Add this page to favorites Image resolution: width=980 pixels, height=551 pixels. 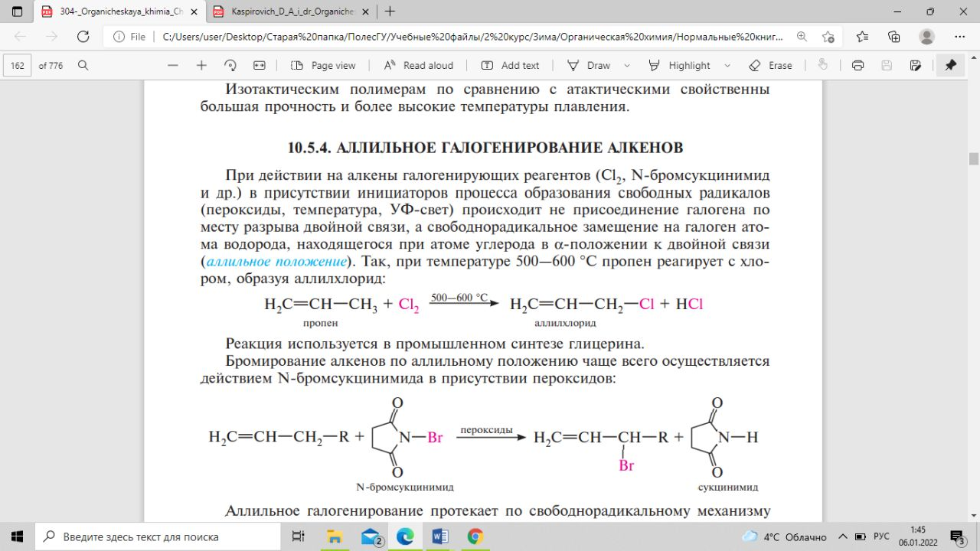point(828,36)
